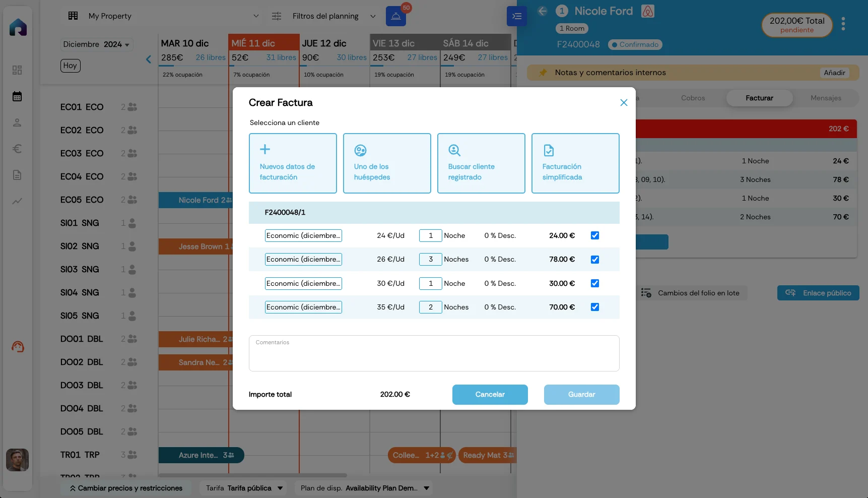Viewport: 868px width, 498px height.
Task: Edit description field of the 24 €/Ud line
Action: 303,235
